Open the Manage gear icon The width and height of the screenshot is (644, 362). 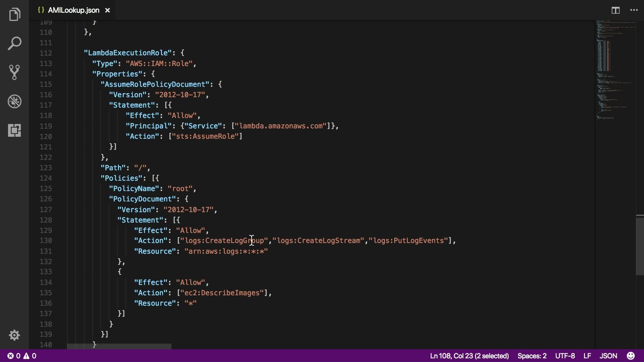coord(14,335)
